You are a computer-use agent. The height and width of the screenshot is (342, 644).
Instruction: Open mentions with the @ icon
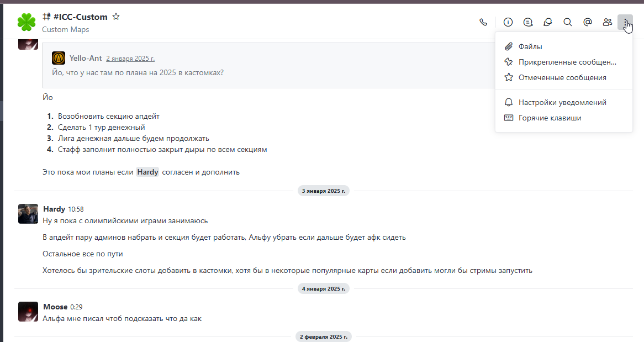click(587, 22)
